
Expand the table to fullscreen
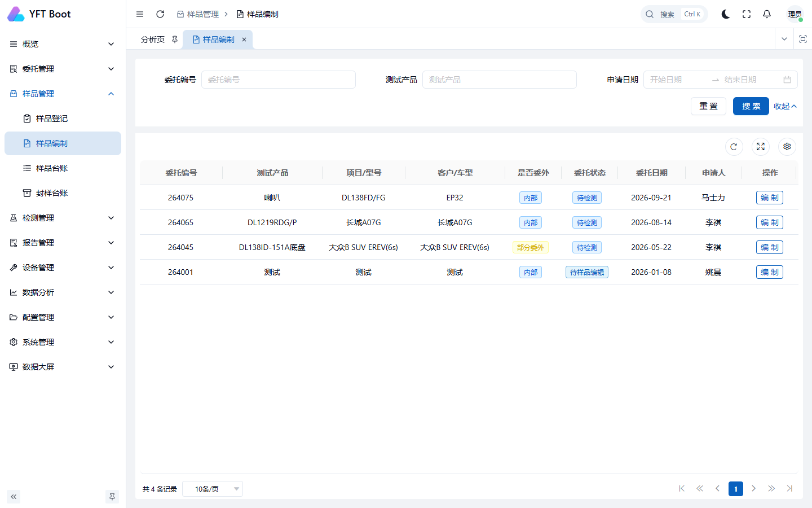click(x=761, y=147)
